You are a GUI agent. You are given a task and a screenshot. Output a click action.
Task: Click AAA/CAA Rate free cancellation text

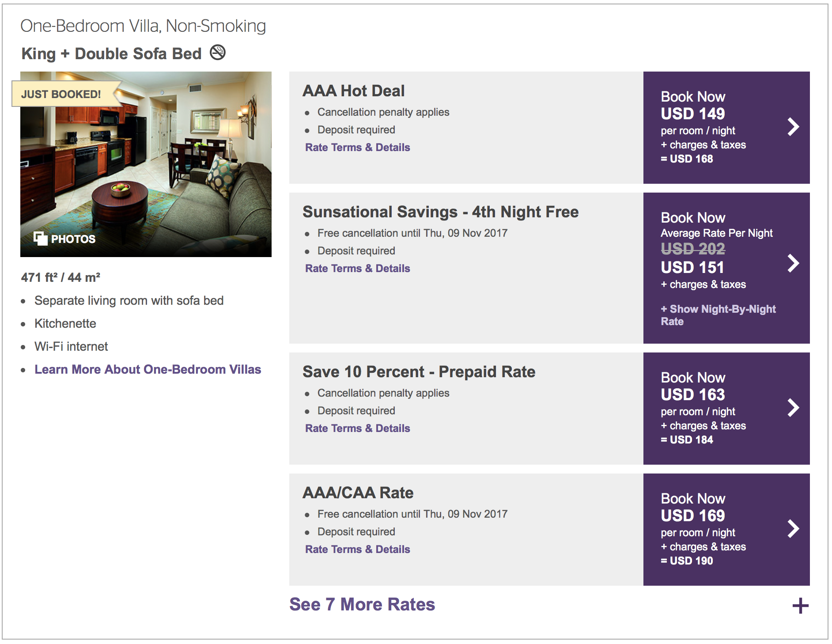pos(412,514)
